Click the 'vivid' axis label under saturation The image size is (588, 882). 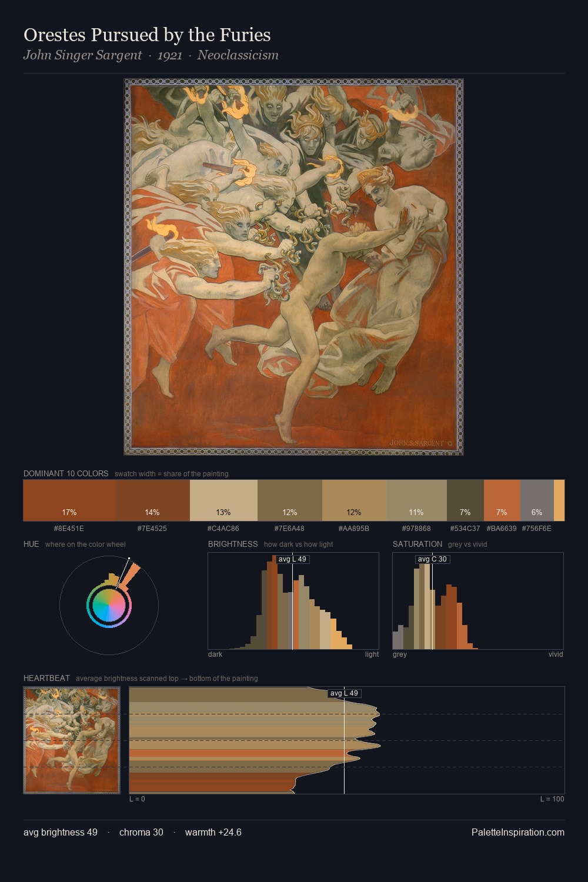coord(556,654)
